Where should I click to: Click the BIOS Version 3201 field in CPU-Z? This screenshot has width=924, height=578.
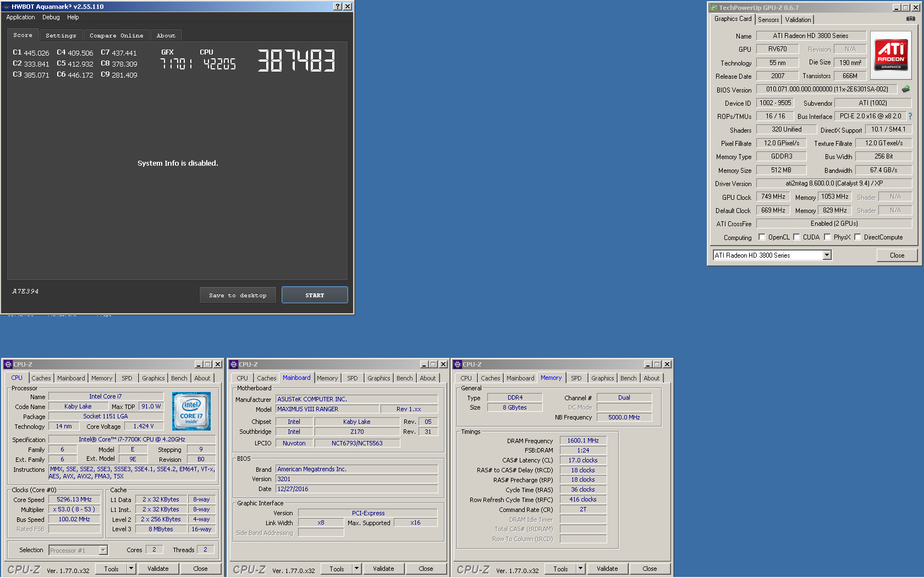pos(357,479)
